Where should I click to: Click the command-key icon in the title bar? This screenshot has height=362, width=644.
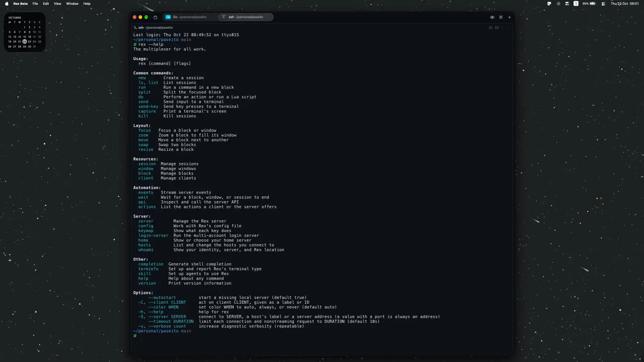501,17
